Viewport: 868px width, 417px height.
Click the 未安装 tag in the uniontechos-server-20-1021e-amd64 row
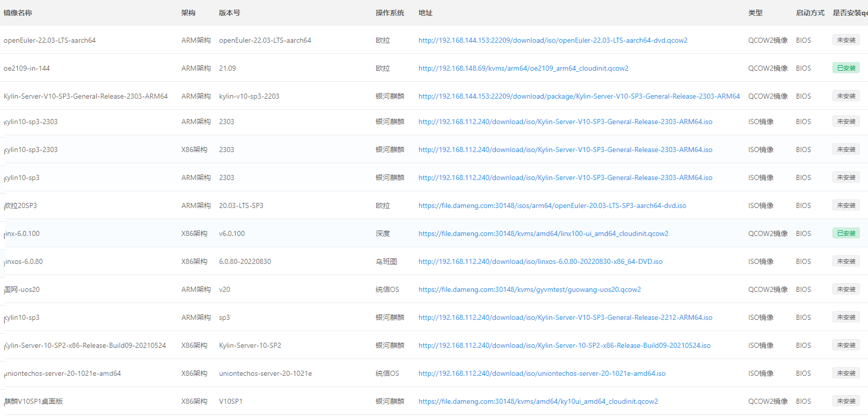tap(846, 373)
